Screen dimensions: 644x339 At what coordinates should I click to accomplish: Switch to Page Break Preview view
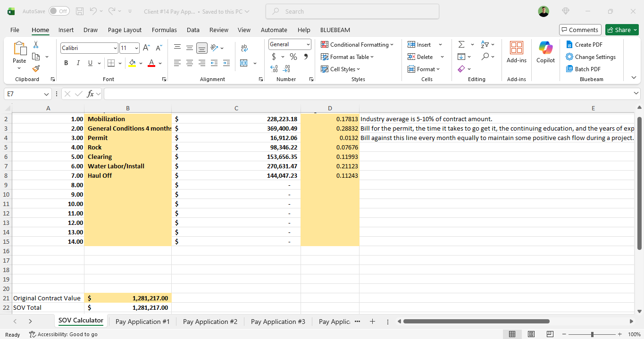(x=550, y=334)
